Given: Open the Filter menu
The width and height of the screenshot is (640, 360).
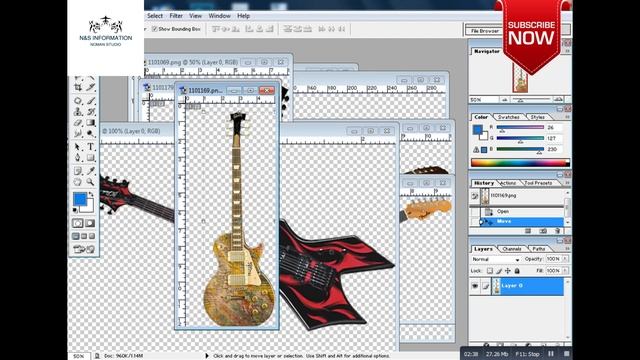Looking at the screenshot, I should coord(176,16).
